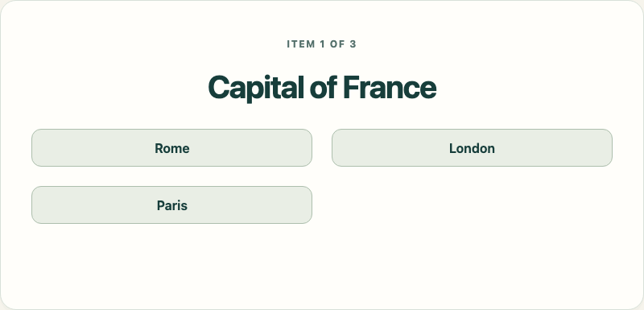
Task: Guess Rome for the capital question
Action: pos(171,148)
